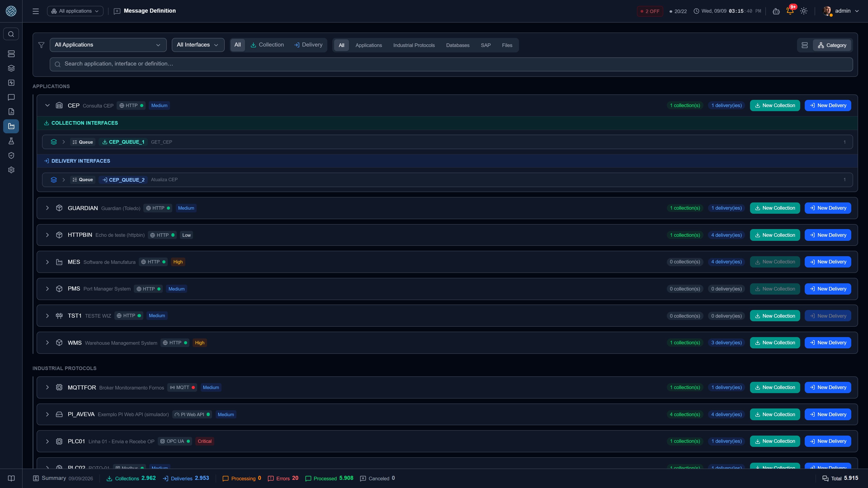Open the settings gear sidebar icon

click(x=11, y=170)
